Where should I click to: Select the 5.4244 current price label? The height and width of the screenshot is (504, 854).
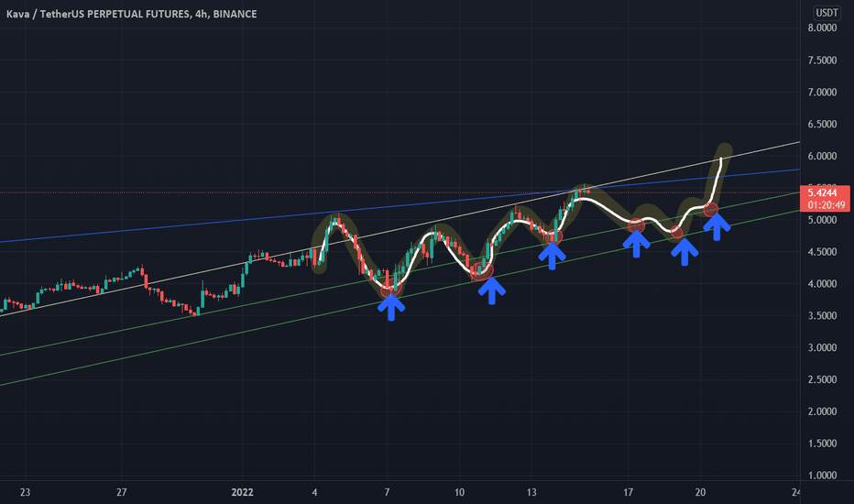pyautogui.click(x=823, y=192)
